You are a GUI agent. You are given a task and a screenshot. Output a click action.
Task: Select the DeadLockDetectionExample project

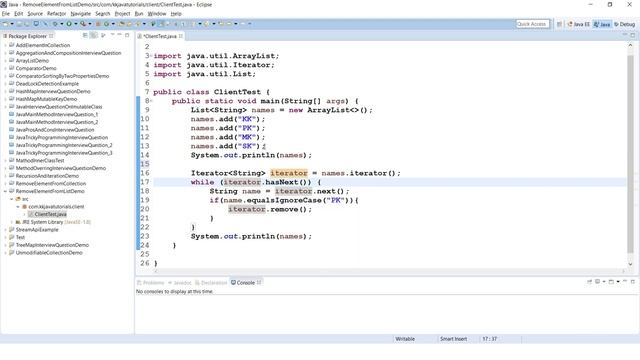[47, 84]
